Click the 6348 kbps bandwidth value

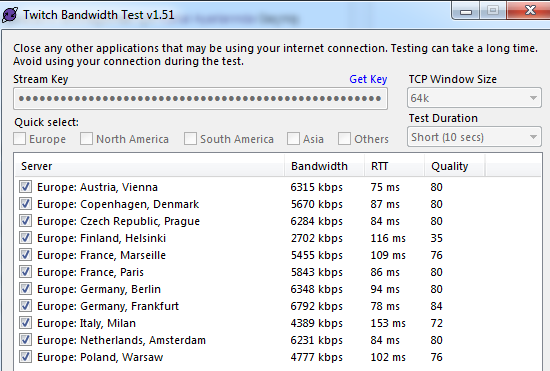[316, 289]
